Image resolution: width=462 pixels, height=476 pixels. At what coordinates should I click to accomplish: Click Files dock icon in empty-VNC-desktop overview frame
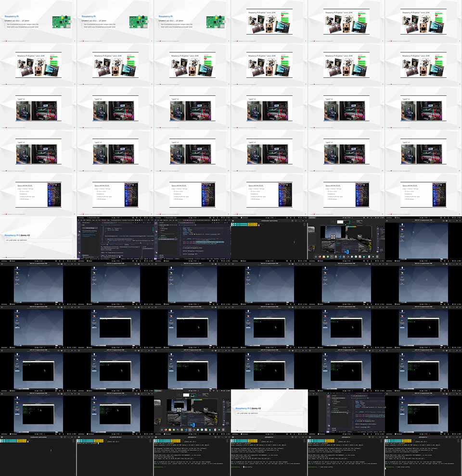click(324, 257)
